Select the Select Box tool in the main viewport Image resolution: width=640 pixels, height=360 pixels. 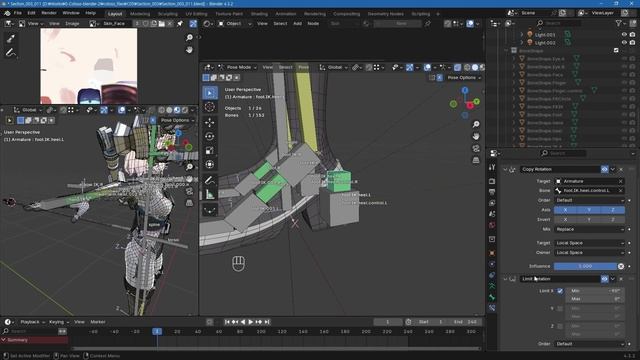(x=210, y=93)
